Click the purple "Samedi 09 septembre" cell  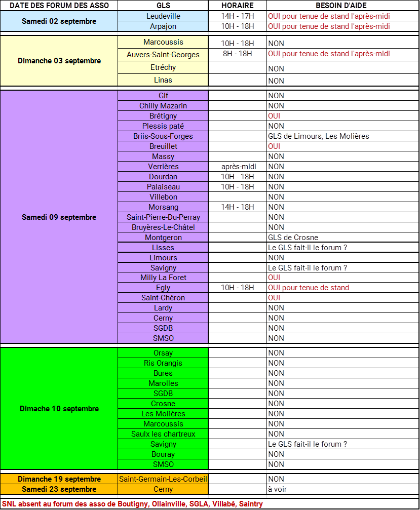pyautogui.click(x=59, y=217)
